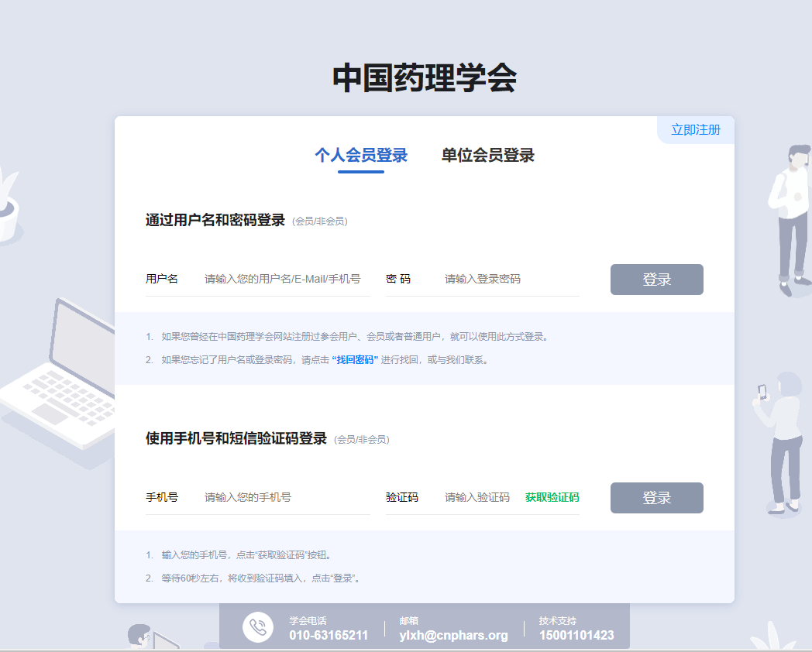812x652 pixels.
Task: Click the 15001101423 tech support number
Action: (x=576, y=636)
